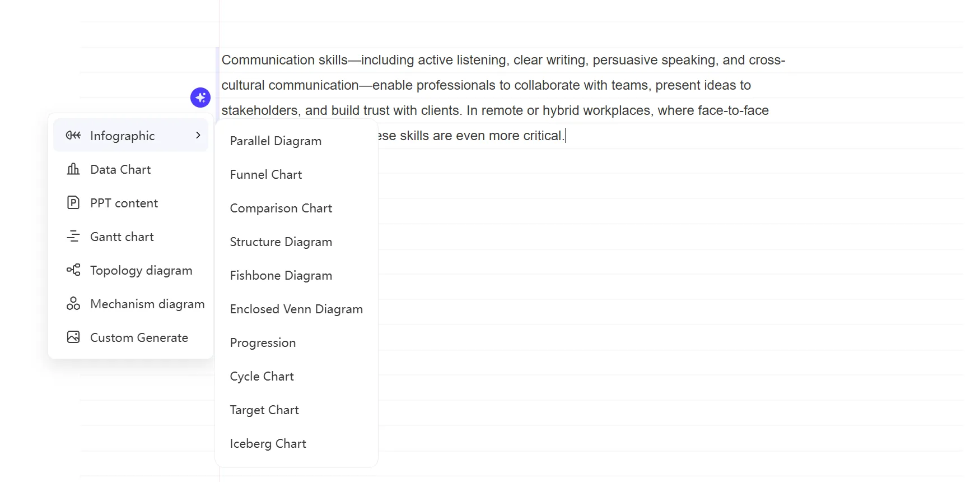Click the Custom Generate image icon
Image resolution: width=980 pixels, height=482 pixels.
click(73, 337)
